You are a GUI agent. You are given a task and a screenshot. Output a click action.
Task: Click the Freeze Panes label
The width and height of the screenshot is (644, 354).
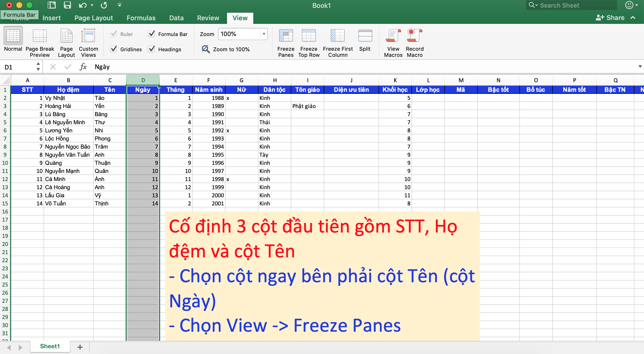pos(286,52)
